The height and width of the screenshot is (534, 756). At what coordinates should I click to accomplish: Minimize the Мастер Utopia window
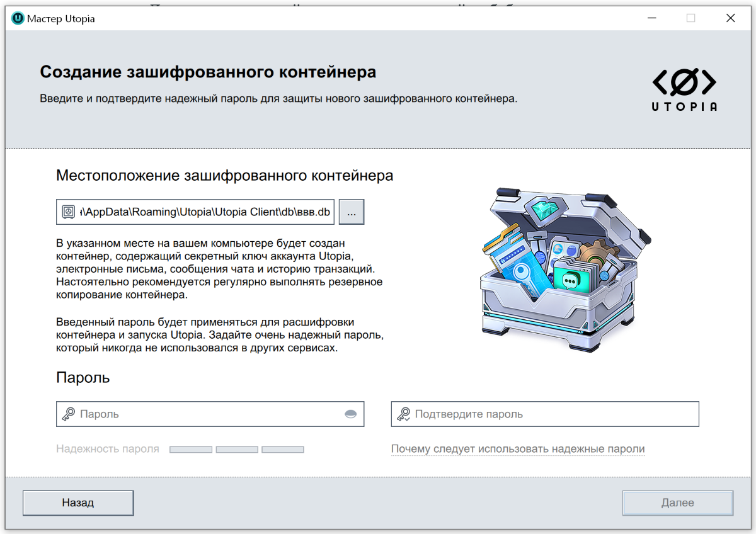(x=651, y=18)
